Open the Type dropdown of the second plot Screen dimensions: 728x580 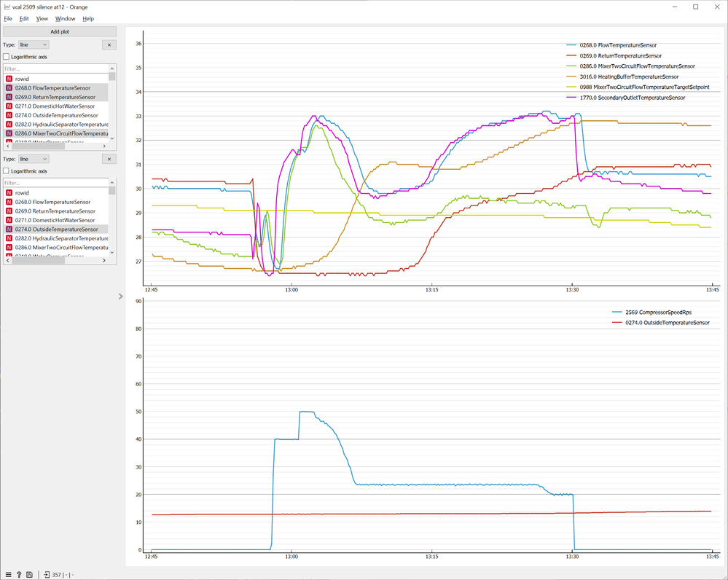(x=34, y=159)
